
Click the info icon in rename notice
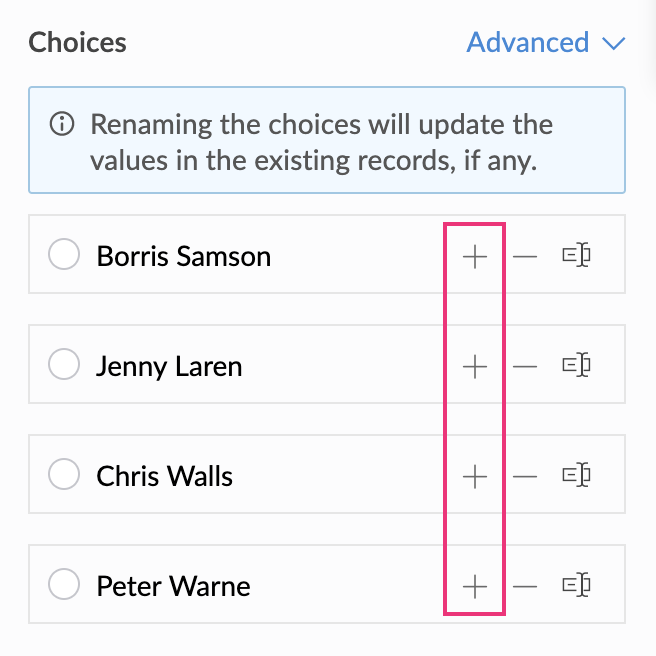(62, 126)
